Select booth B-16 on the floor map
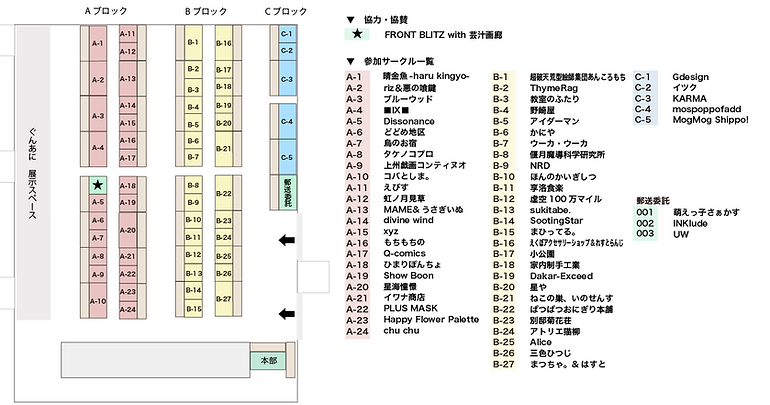The width and height of the screenshot is (770, 405). point(223,43)
